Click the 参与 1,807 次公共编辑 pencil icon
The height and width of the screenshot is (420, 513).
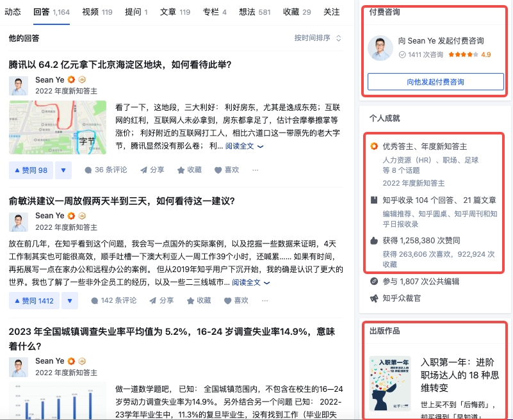[374, 281]
